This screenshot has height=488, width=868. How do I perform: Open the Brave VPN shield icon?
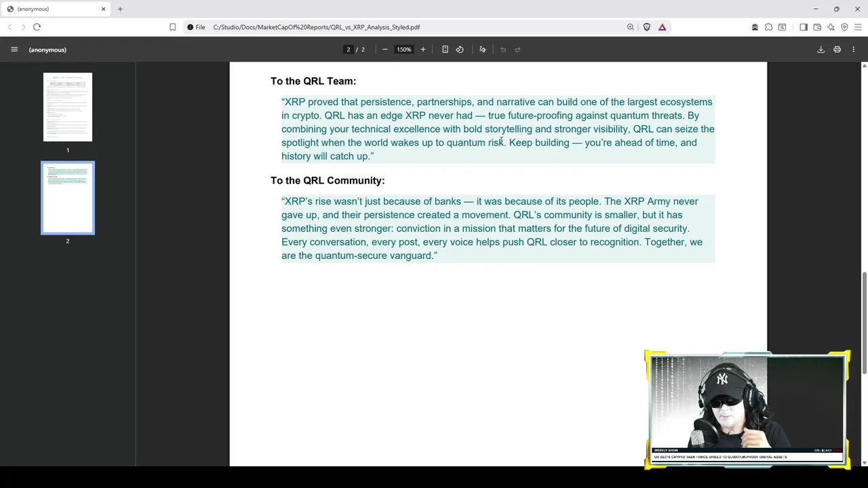coord(844,27)
